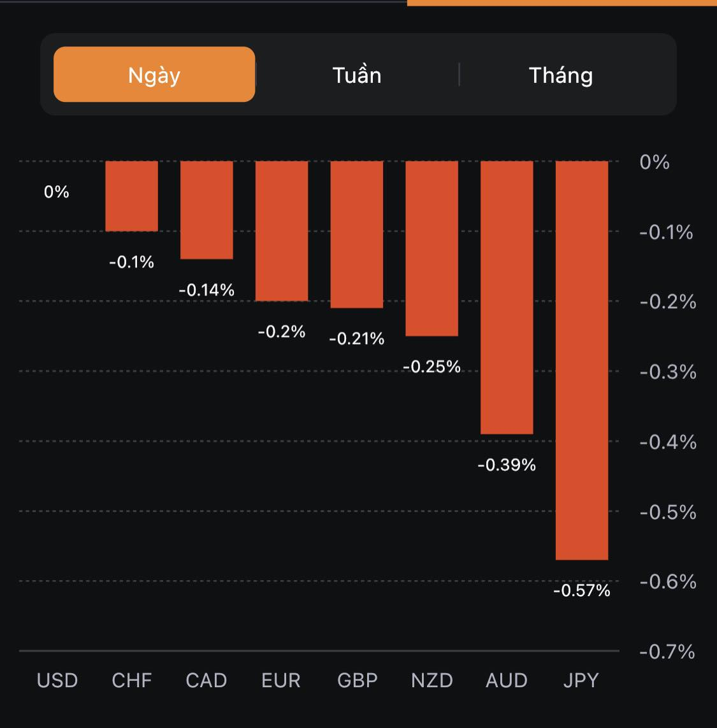Select the CAD currency axis label
This screenshot has height=728, width=717.
206,680
